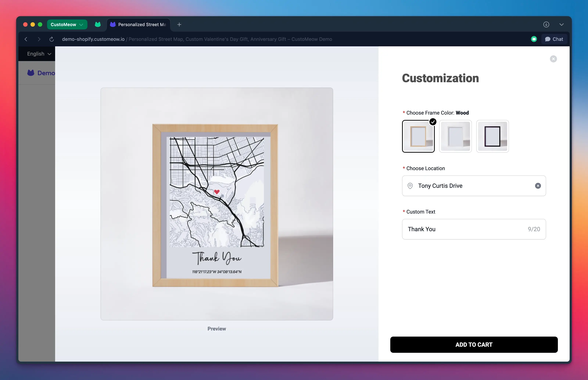Go back with the browser back arrow
Viewport: 588px width, 380px height.
(x=26, y=39)
